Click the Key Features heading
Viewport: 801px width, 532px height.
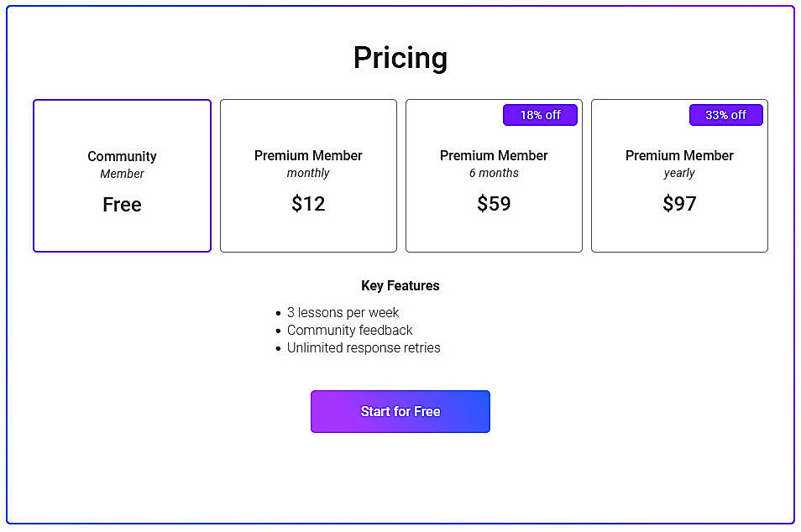400,285
